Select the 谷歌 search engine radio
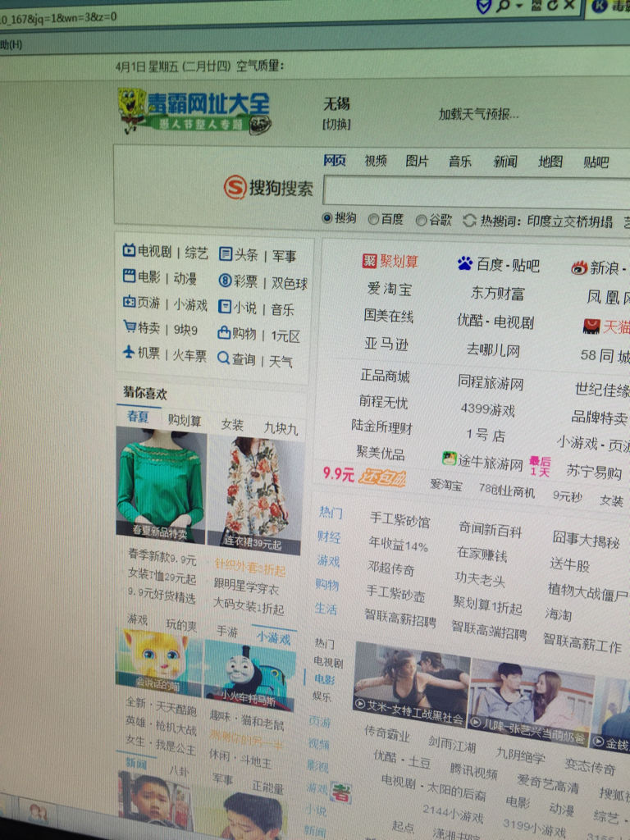 coord(422,220)
